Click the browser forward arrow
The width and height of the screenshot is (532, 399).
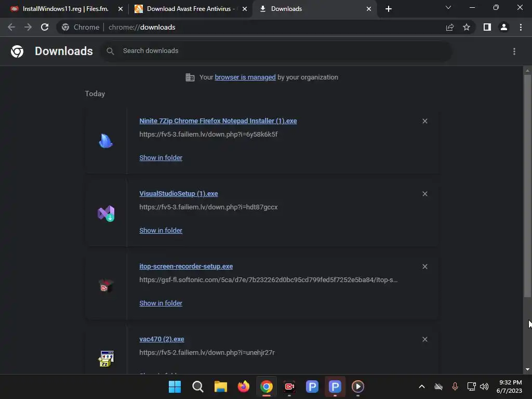28,27
